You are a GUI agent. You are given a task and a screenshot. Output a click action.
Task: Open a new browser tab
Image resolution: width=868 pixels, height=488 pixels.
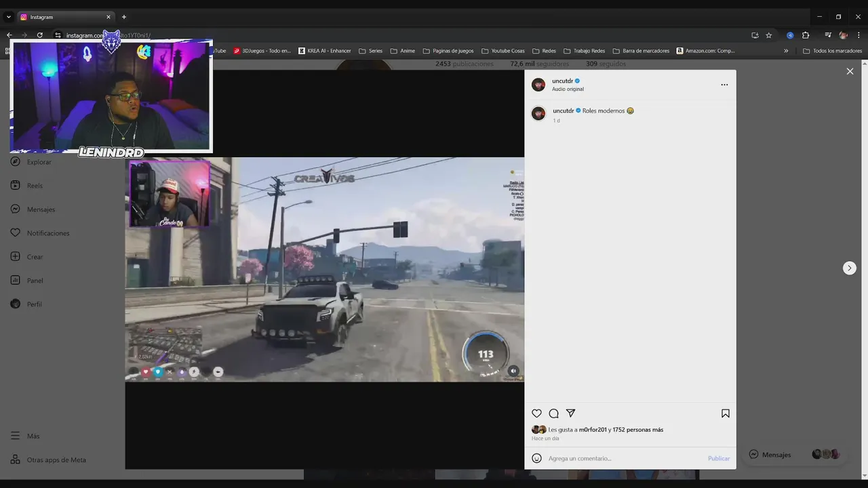tap(123, 17)
